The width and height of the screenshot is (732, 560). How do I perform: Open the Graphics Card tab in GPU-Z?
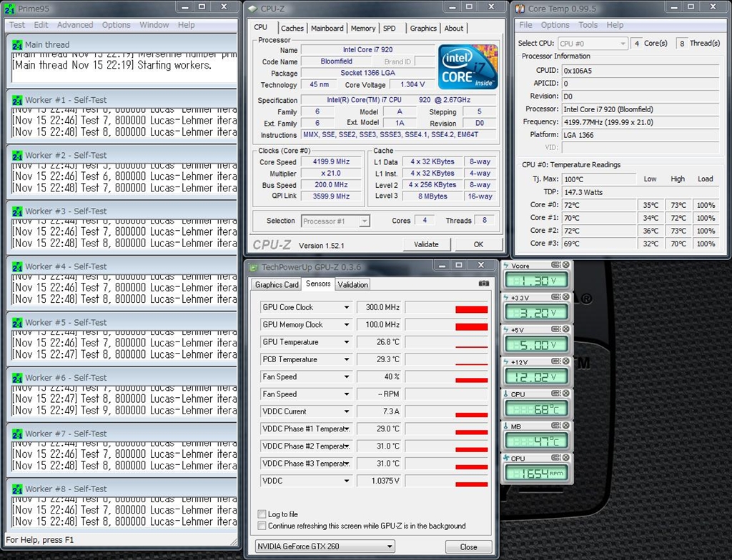pyautogui.click(x=277, y=284)
